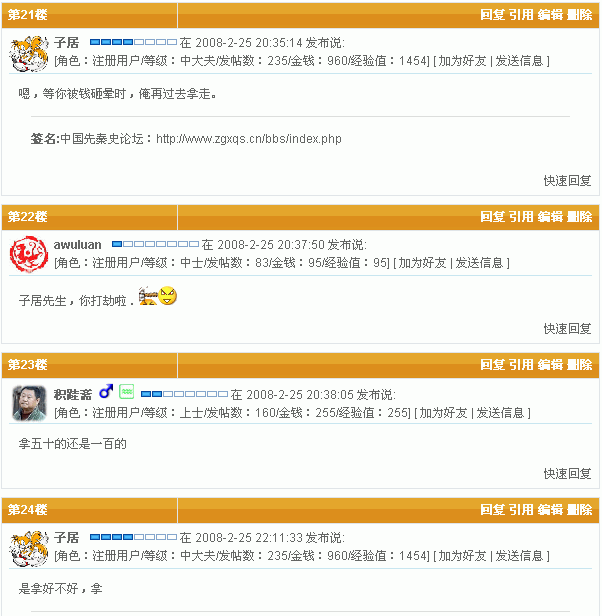Click 加为好友 for user awuluan
Viewport: 602px width, 616px height.
coord(422,263)
